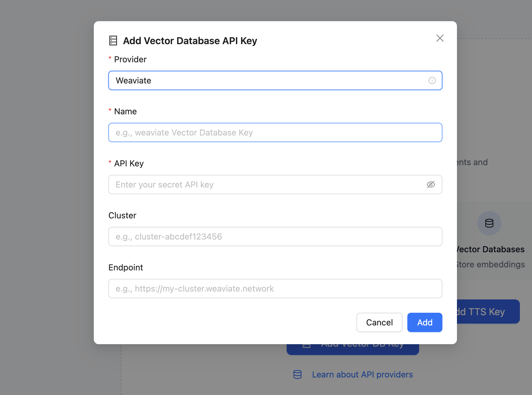Click the Provider field label
This screenshot has height=395, width=532.
tap(130, 59)
